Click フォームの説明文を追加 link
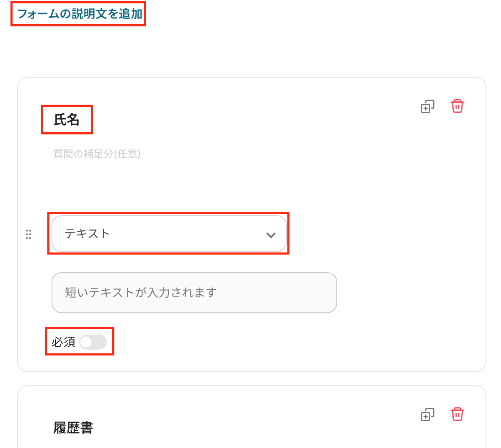Image resolution: width=501 pixels, height=448 pixels. click(x=80, y=14)
